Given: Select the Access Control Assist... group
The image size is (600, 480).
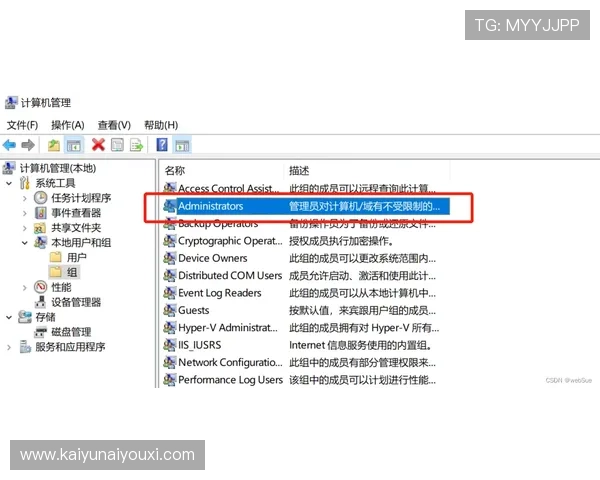Looking at the screenshot, I should coord(228,189).
